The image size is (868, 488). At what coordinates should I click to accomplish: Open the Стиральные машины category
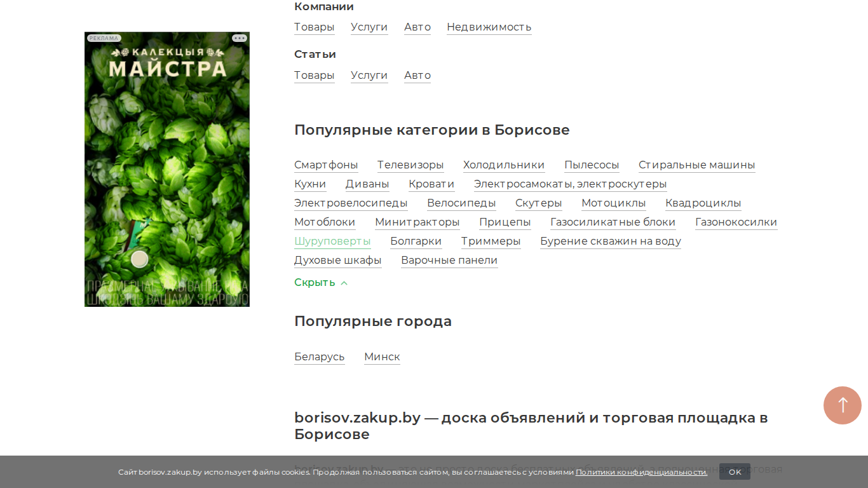tap(697, 165)
